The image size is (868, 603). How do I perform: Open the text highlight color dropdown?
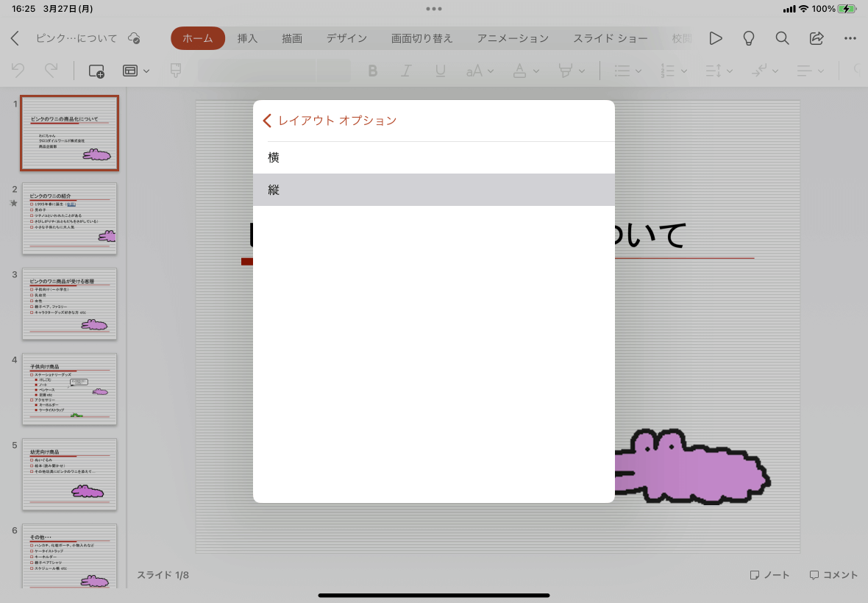pyautogui.click(x=572, y=71)
